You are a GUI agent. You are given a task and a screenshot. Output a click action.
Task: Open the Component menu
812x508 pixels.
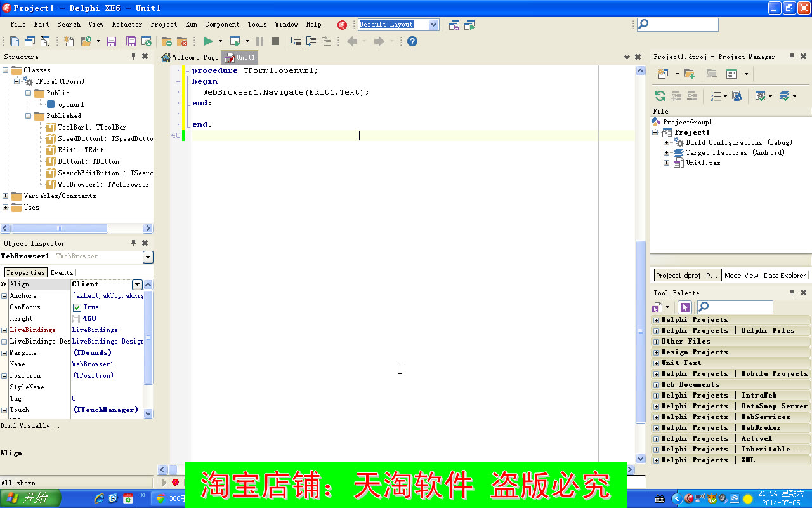pos(222,24)
